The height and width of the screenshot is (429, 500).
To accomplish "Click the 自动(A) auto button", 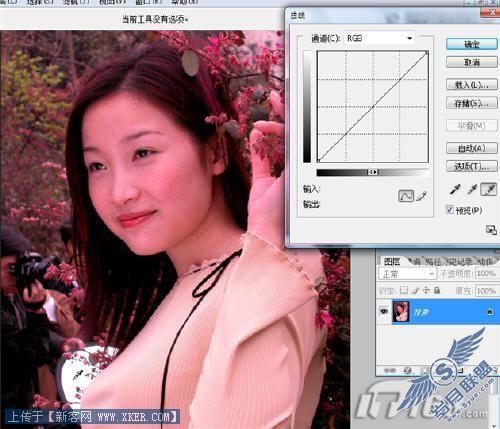I will click(x=472, y=148).
